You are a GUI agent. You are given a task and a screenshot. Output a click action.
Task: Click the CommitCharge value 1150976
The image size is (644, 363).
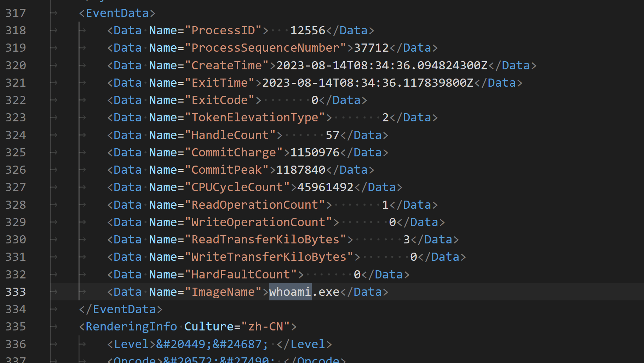[315, 152]
